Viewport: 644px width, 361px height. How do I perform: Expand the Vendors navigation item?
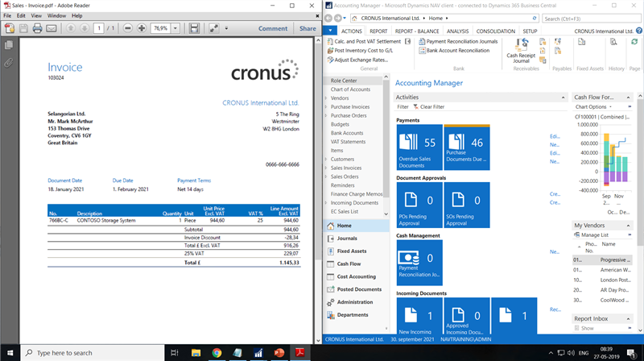tap(326, 98)
